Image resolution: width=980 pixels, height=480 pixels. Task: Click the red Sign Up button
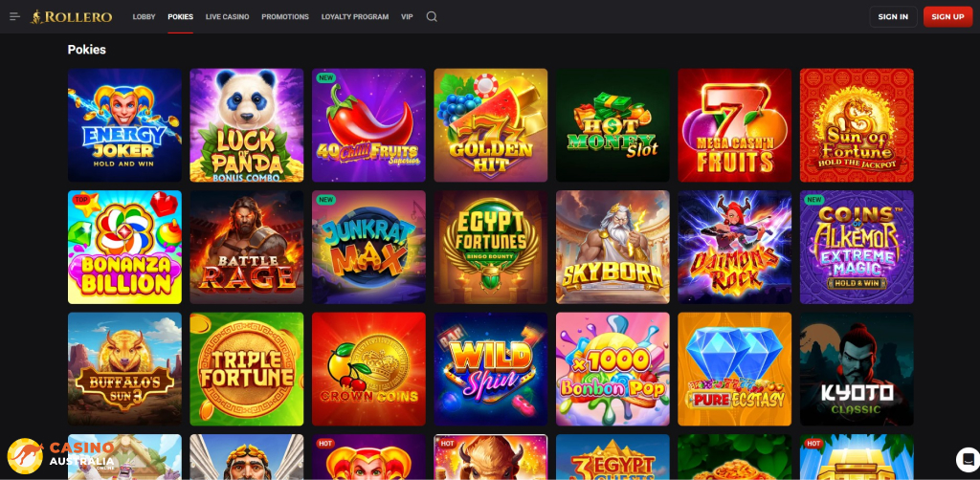[947, 17]
